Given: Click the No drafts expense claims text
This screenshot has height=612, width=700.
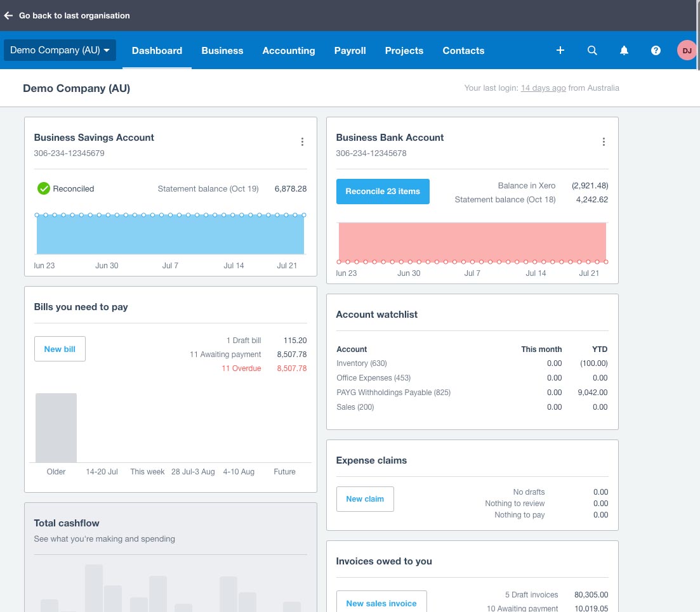Looking at the screenshot, I should click(x=529, y=492).
